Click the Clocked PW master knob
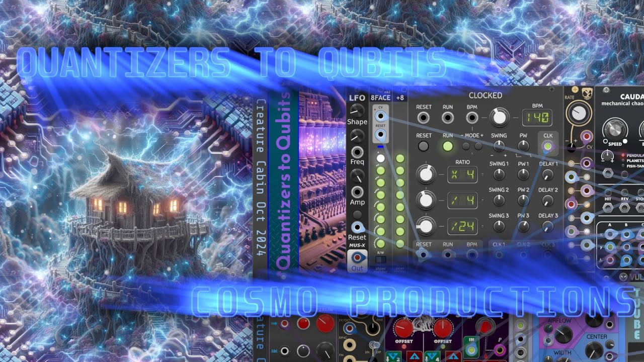Image resolution: width=644 pixels, height=362 pixels. [x=523, y=146]
